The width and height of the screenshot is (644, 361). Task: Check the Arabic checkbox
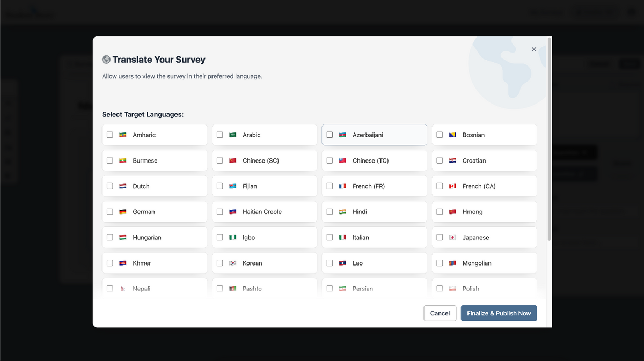coord(220,135)
